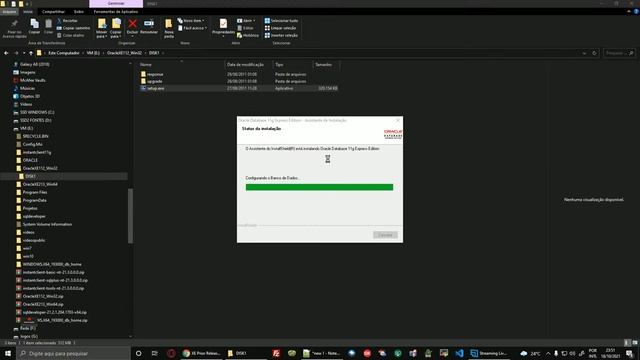This screenshot has height=360, width=640.
Task: Switch to the Compartilhar ribbon tab
Action: pos(53,11)
